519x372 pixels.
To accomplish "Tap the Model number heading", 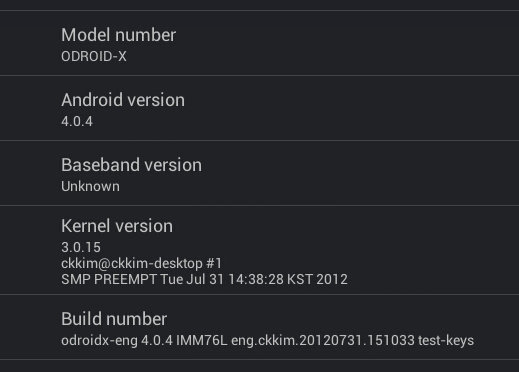I will pos(118,35).
